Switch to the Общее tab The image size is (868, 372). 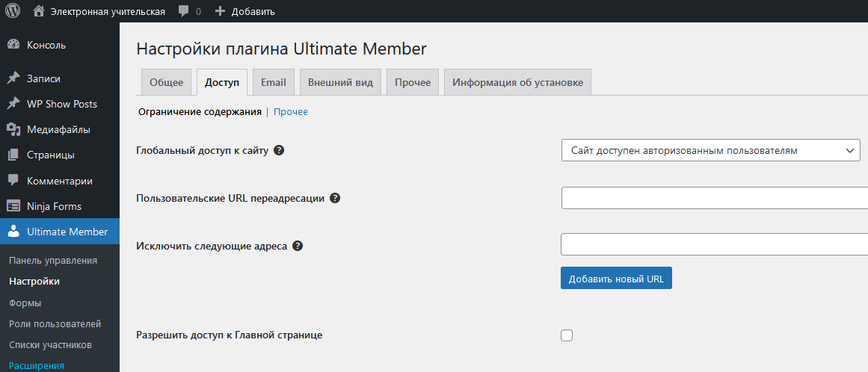click(166, 82)
